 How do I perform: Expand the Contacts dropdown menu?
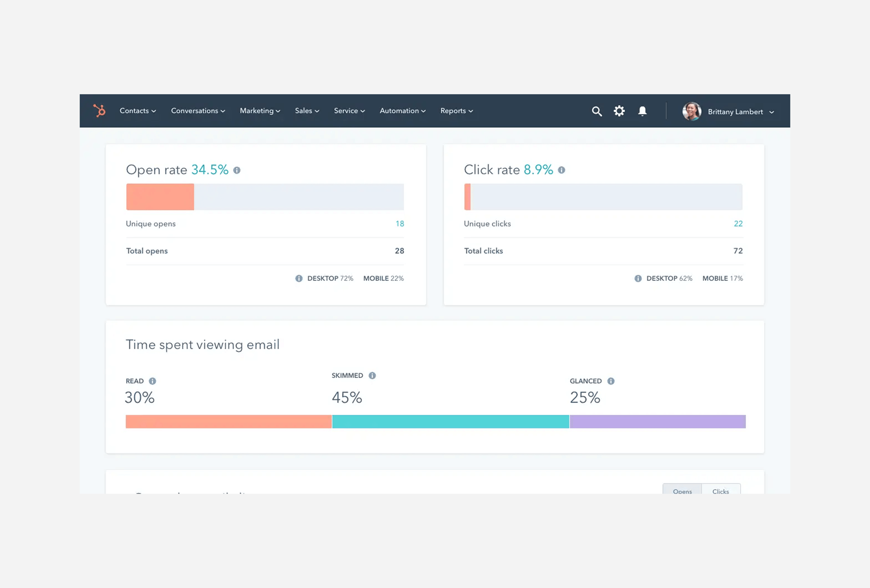[137, 111]
